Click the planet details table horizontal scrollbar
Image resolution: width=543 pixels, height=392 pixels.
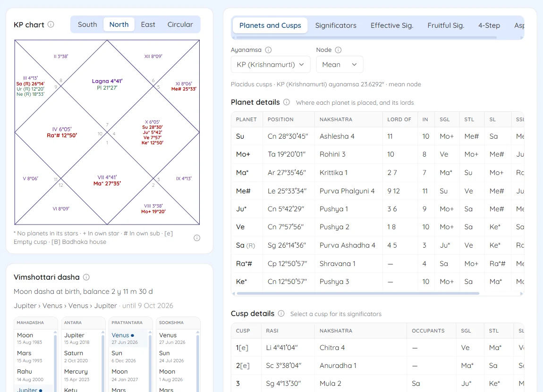(x=358, y=293)
